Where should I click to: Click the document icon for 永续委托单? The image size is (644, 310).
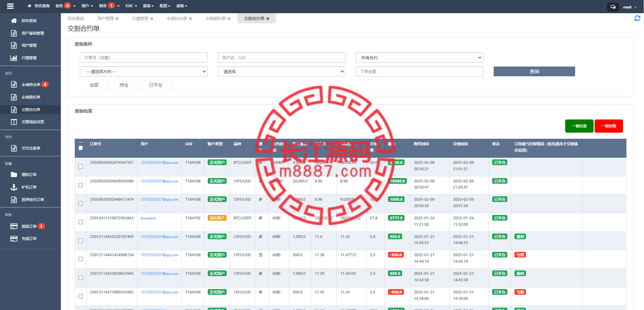(14, 97)
